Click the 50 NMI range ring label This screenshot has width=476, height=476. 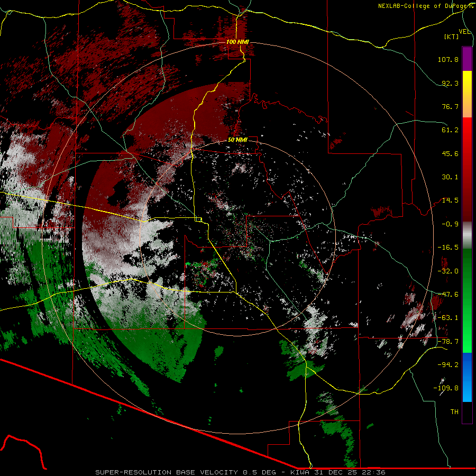(x=237, y=140)
